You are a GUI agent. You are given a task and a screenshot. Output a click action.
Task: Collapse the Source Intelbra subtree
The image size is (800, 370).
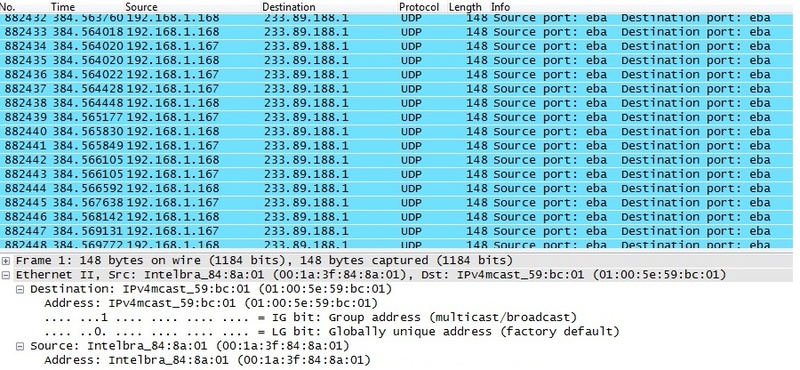pos(20,346)
